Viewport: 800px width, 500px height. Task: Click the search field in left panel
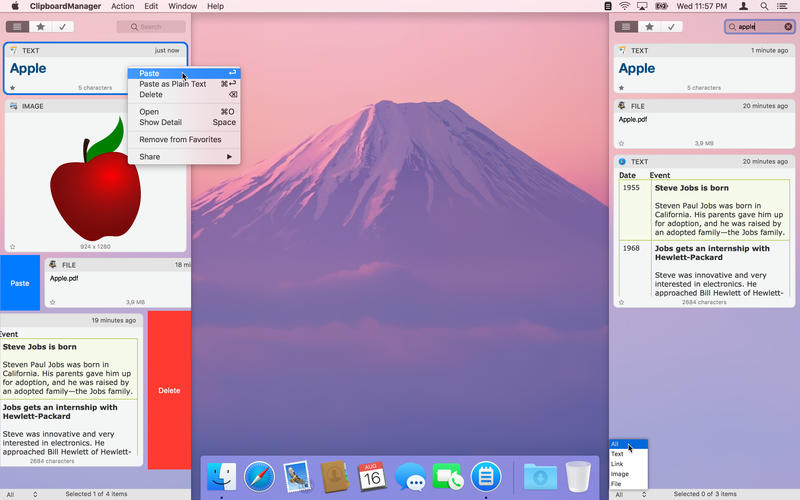151,27
